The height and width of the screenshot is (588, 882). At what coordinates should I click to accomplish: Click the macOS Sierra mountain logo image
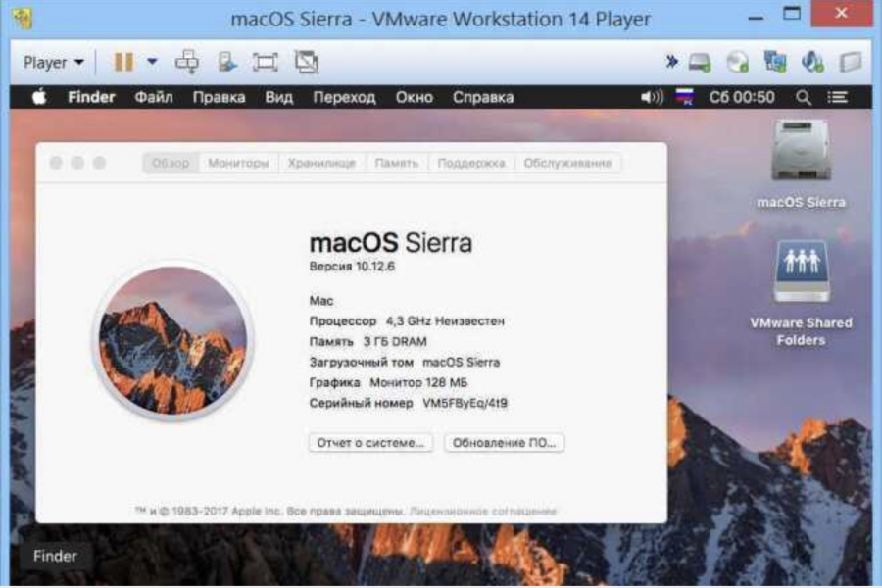coord(173,341)
